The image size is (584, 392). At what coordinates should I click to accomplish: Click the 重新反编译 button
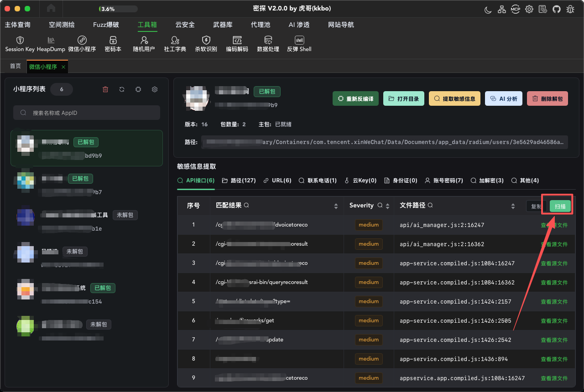(355, 98)
